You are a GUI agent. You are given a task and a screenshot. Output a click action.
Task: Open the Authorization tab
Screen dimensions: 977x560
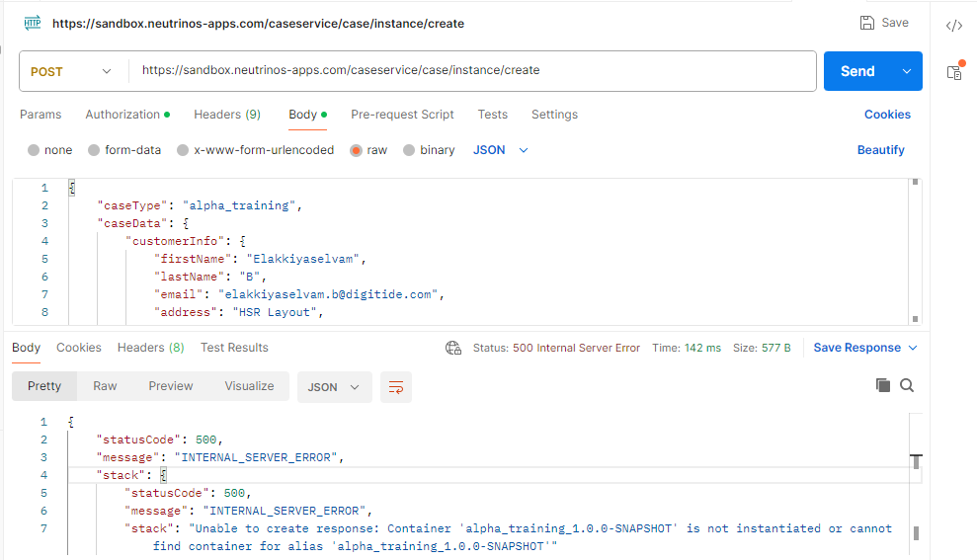pos(127,115)
